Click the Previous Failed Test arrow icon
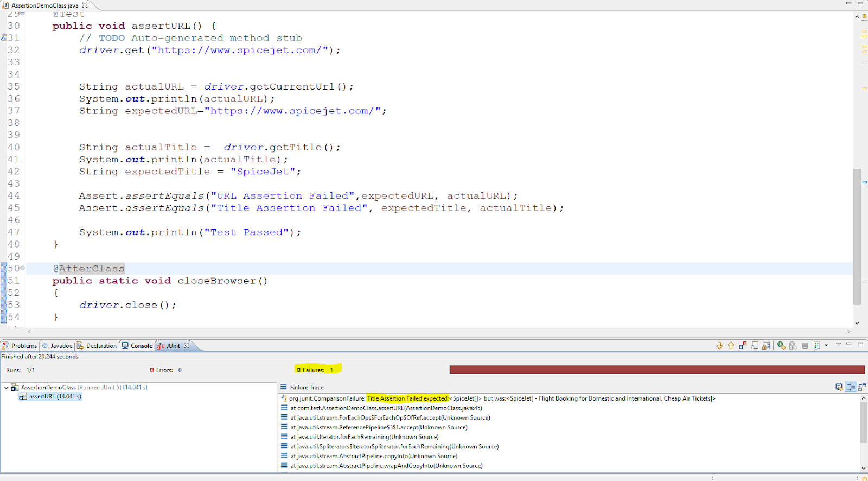Screen dimensions: 868x481 tap(731, 345)
